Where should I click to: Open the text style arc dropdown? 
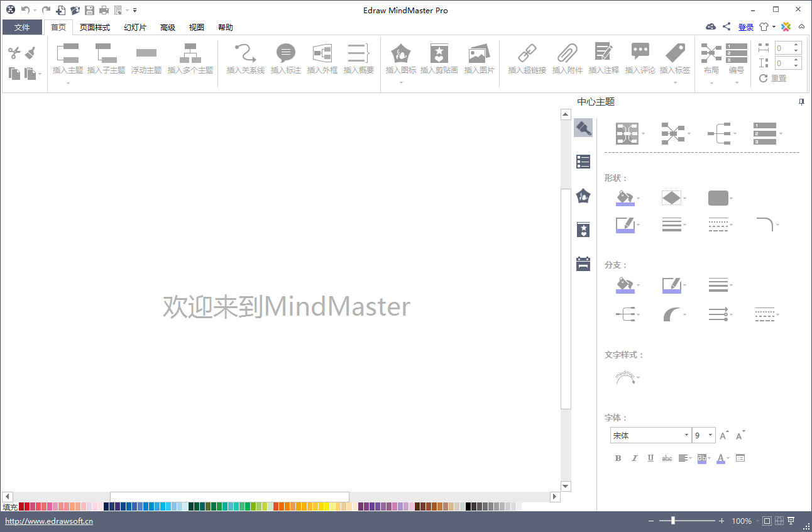click(x=639, y=378)
